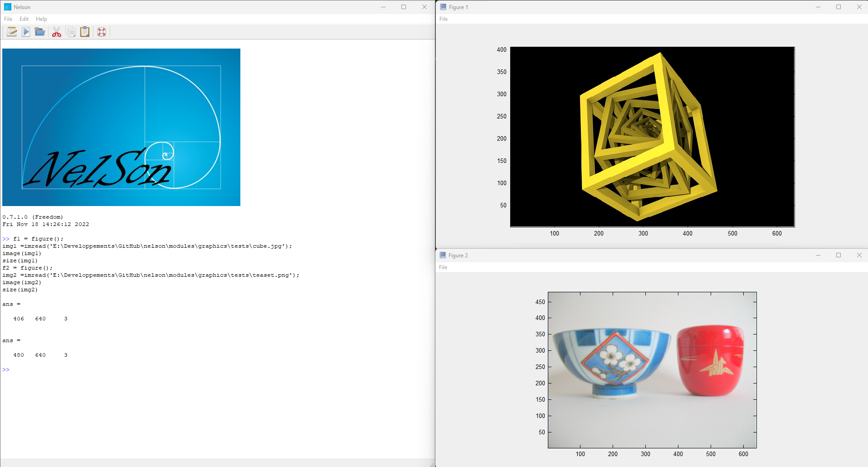Open the text editor from the toolbar
Screen dimensions: 868x467
tap(12, 32)
